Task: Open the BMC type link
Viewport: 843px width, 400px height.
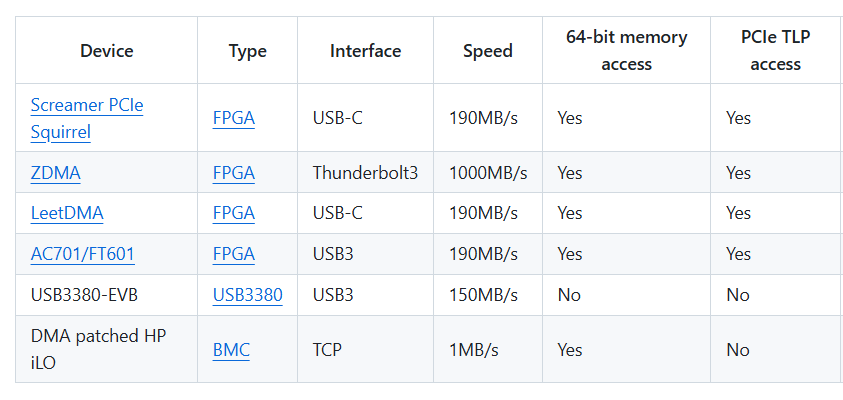Action: (231, 350)
